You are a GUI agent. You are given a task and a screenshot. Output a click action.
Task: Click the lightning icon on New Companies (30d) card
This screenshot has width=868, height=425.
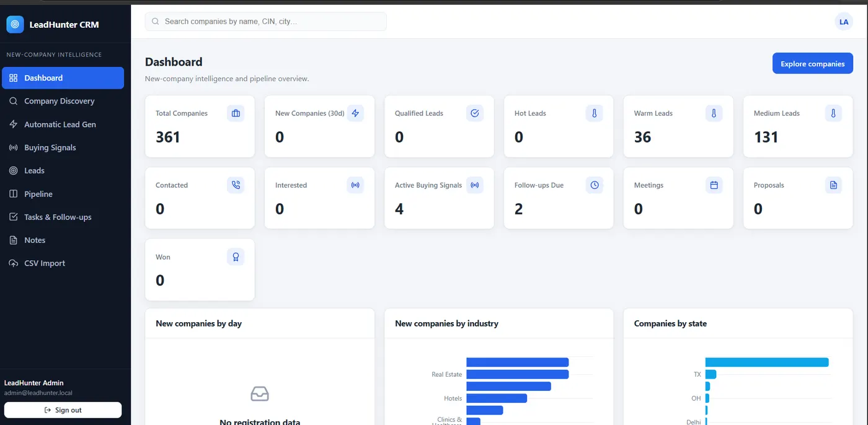point(355,113)
